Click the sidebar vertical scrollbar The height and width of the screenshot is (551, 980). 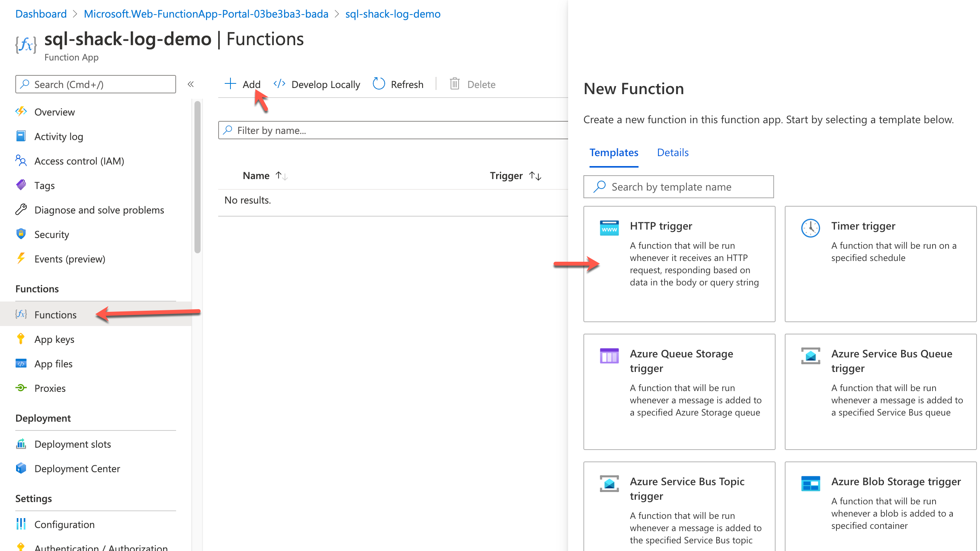197,176
